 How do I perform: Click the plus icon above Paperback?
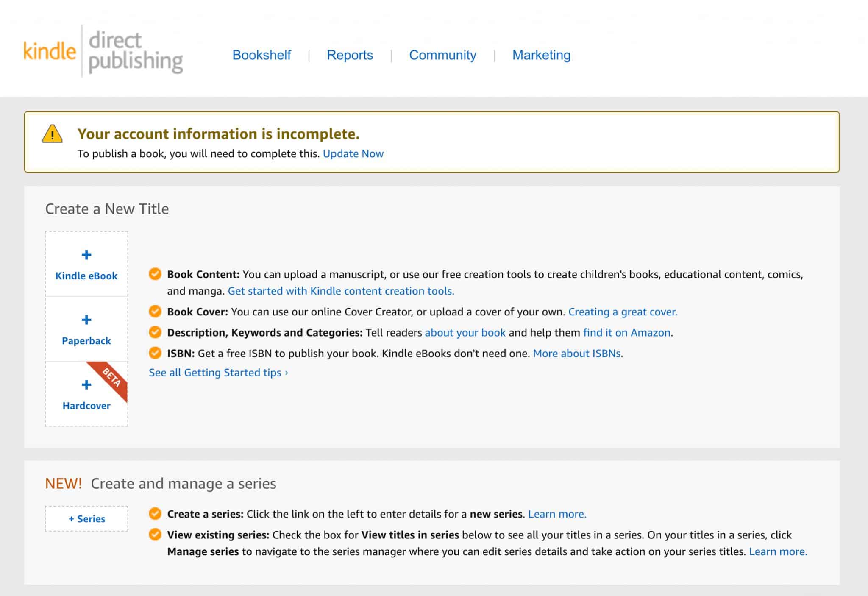point(86,320)
